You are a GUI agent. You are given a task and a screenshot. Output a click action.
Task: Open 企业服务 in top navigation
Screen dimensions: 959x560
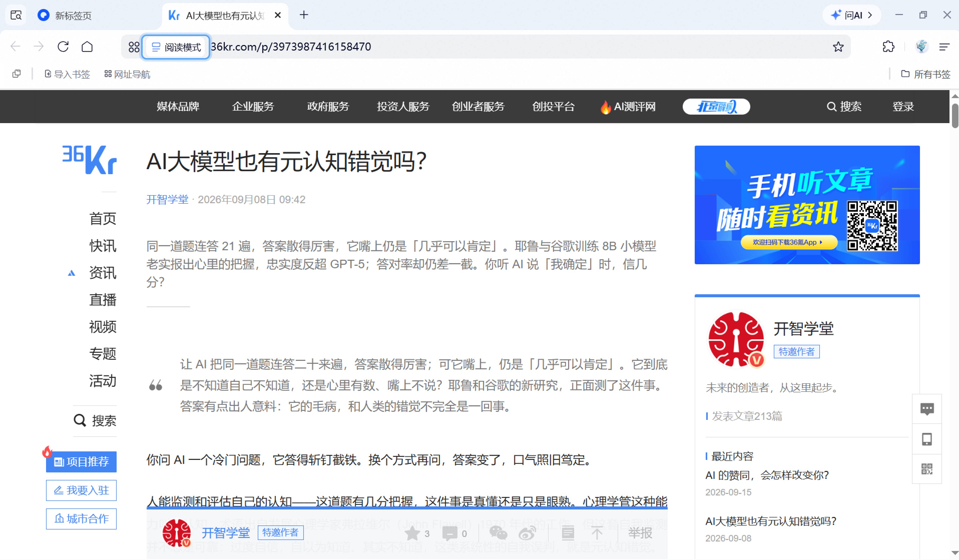point(253,107)
